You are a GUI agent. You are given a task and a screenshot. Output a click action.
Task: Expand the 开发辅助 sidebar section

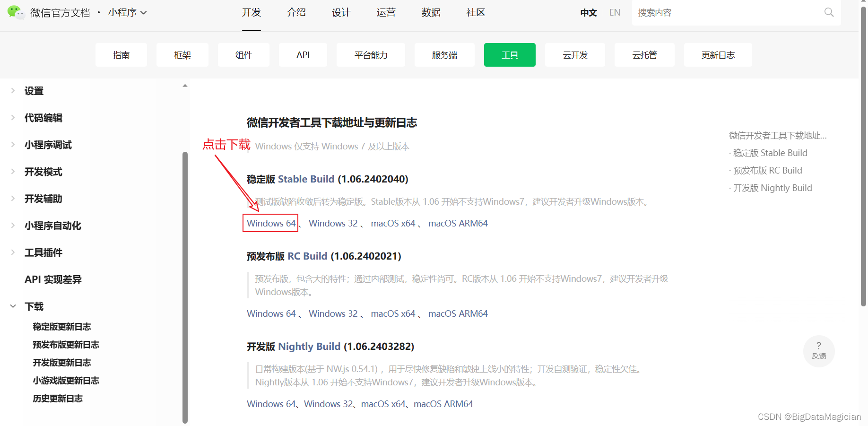pyautogui.click(x=13, y=199)
